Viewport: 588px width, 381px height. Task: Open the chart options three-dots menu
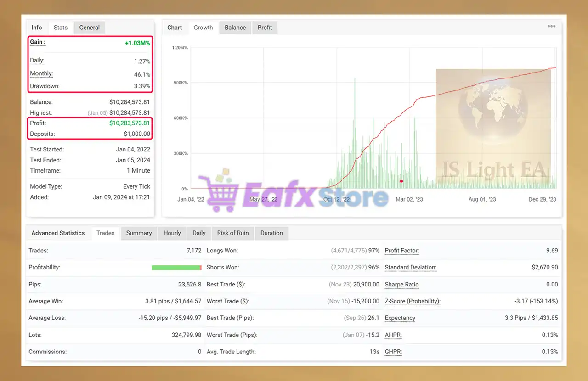click(551, 27)
